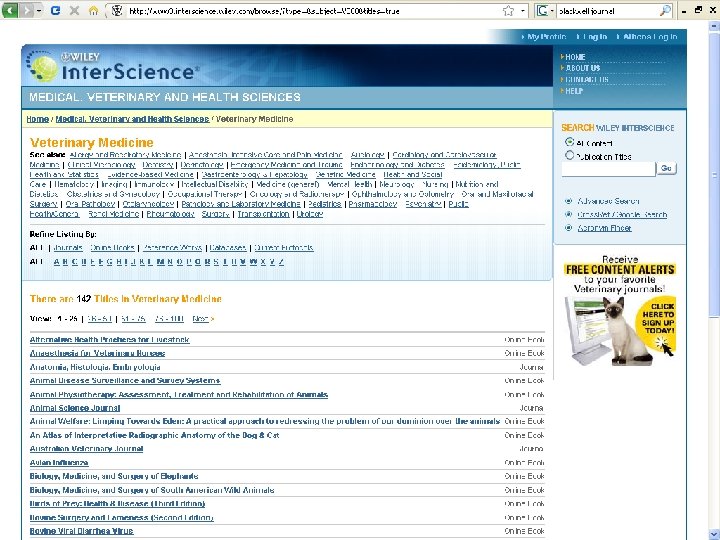Filter listing by Online Books
720x540 pixels.
pos(112,248)
